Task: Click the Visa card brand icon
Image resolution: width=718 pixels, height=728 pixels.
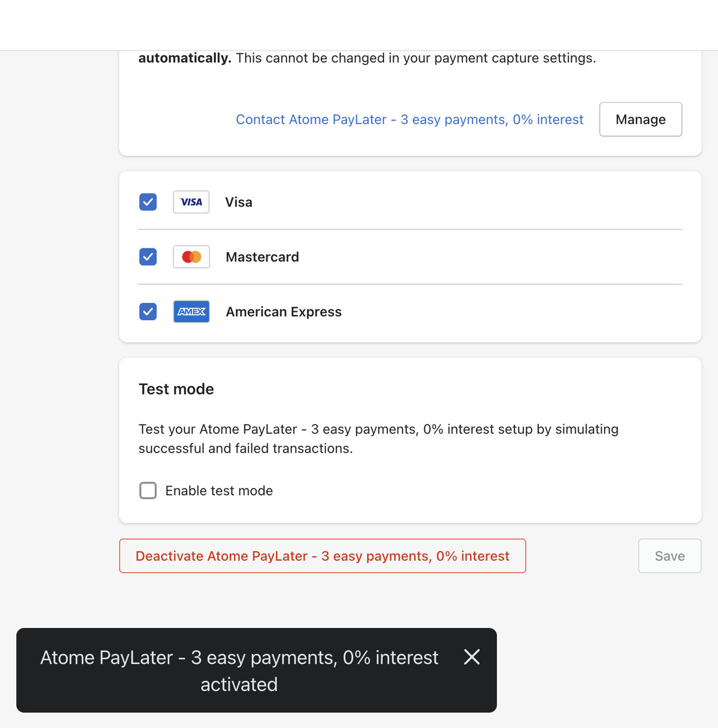Action: click(x=191, y=202)
